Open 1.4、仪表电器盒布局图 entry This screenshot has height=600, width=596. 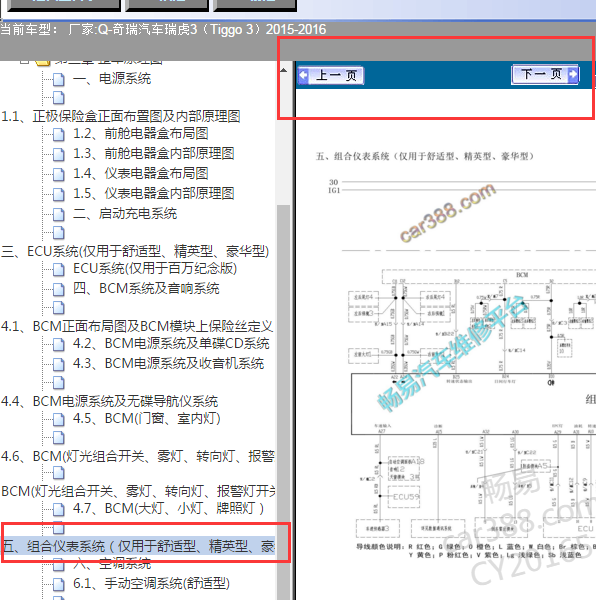coord(140,173)
